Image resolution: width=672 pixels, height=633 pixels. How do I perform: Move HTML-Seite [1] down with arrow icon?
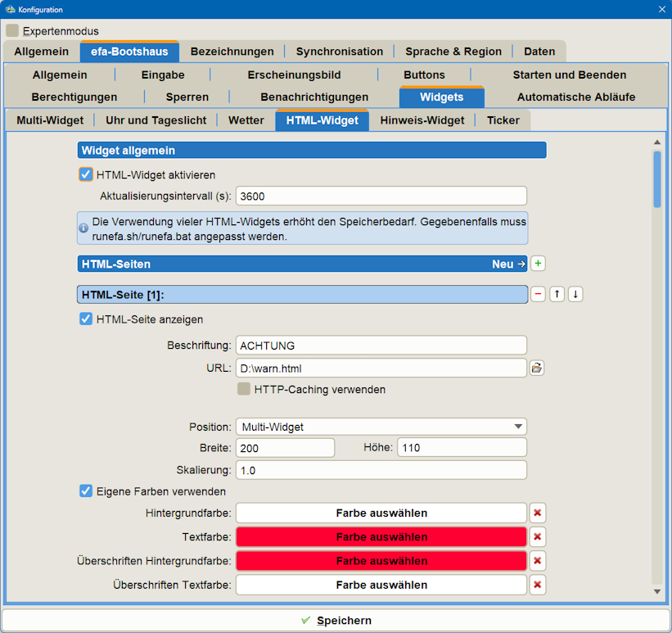[x=575, y=294]
